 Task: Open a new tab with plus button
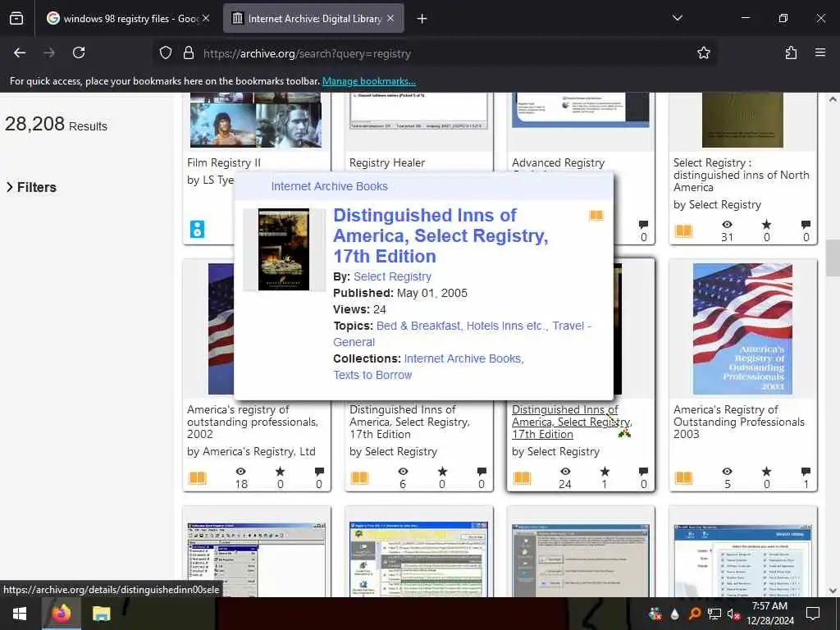pos(422,19)
